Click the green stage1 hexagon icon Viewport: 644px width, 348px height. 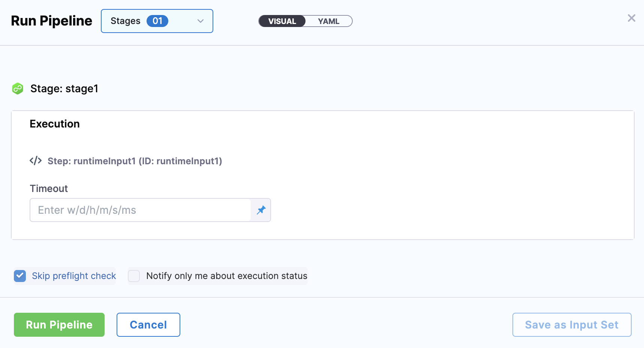[x=18, y=88]
